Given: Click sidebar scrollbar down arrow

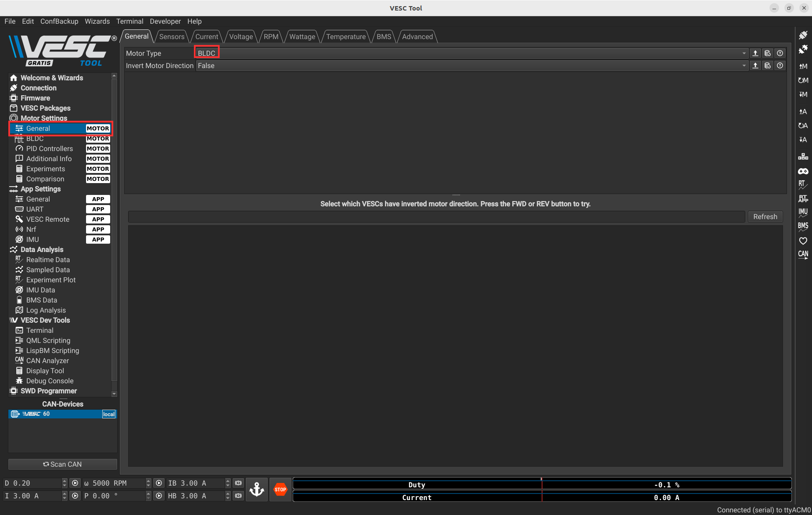Looking at the screenshot, I should 114,394.
